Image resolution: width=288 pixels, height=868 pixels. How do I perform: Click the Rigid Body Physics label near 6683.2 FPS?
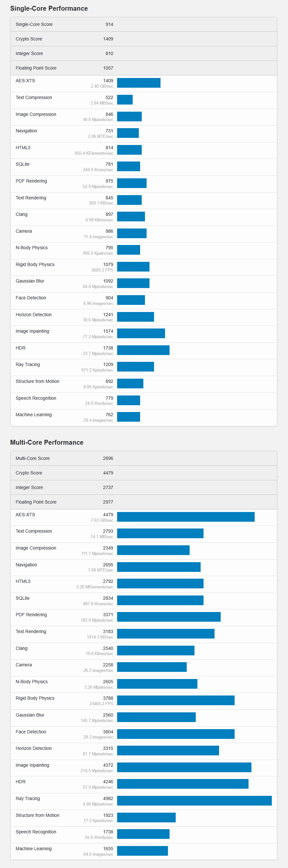tap(35, 264)
